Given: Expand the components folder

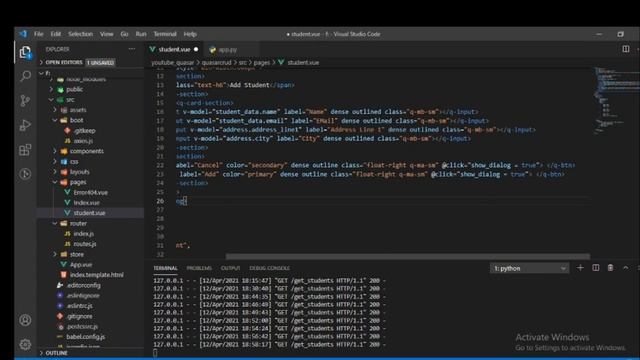Looking at the screenshot, I should coord(87,151).
